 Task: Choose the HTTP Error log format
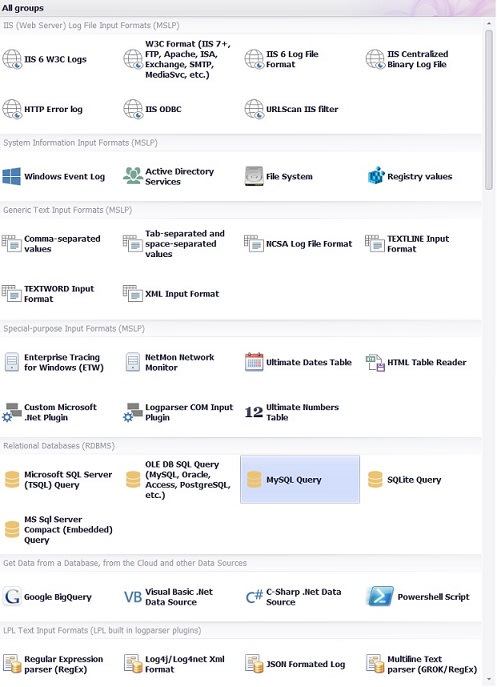coord(43,109)
